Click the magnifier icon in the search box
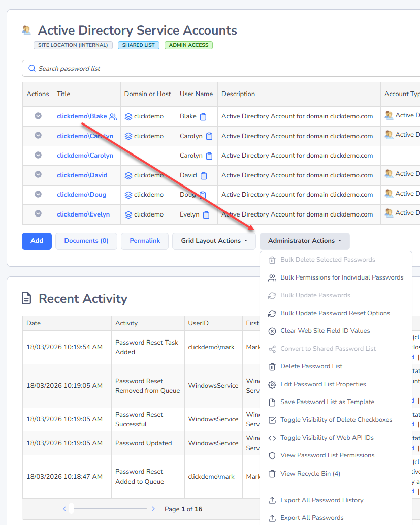Image resolution: width=420 pixels, height=525 pixels. pos(32,69)
